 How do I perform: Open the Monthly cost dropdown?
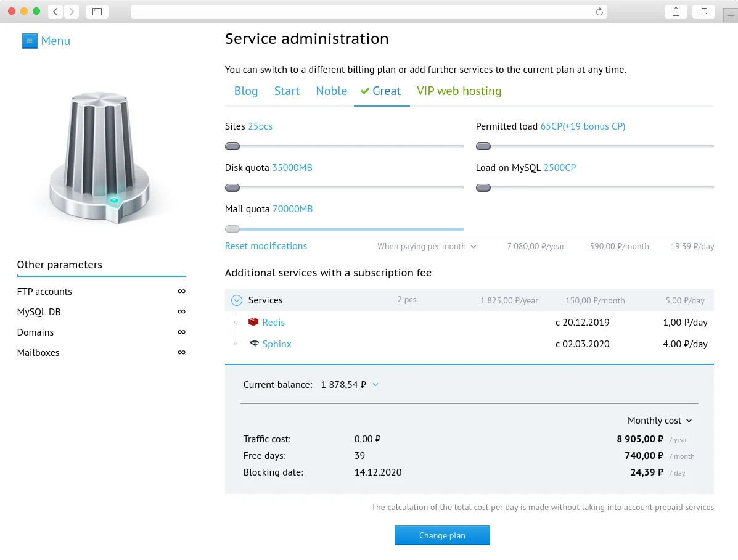coord(659,420)
